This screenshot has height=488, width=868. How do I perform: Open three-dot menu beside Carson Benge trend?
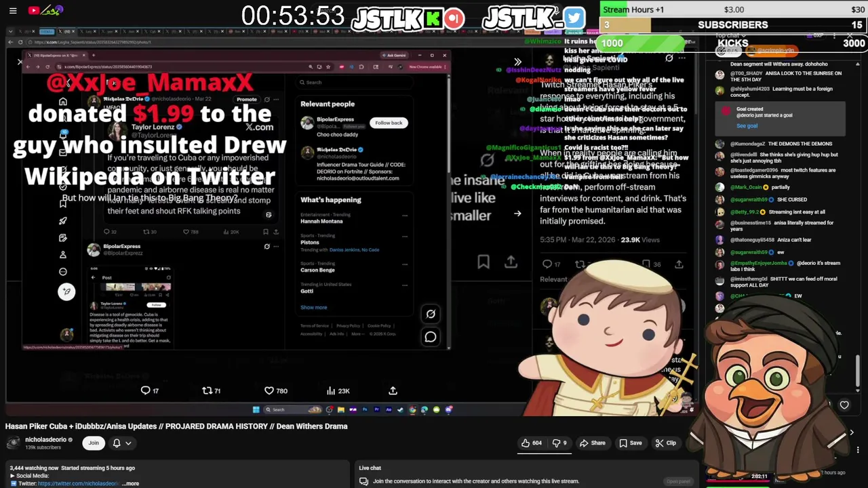pos(405,264)
